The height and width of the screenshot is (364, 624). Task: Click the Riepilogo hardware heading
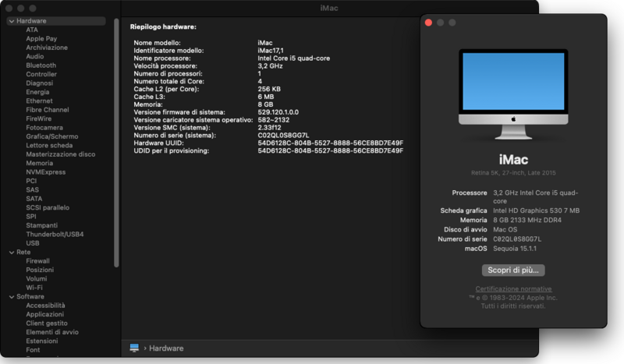coord(163,27)
